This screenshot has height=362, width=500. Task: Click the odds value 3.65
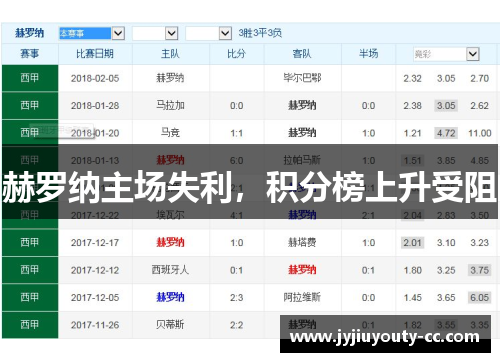(446, 298)
